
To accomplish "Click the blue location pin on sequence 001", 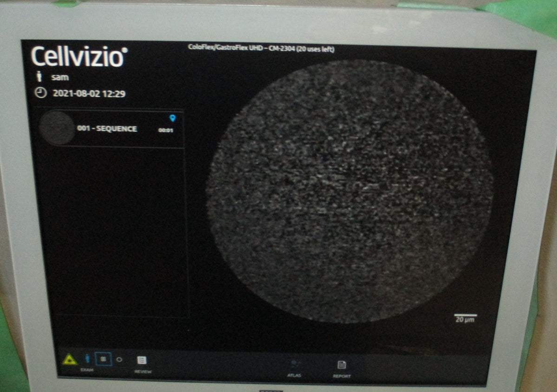I will pos(173,118).
